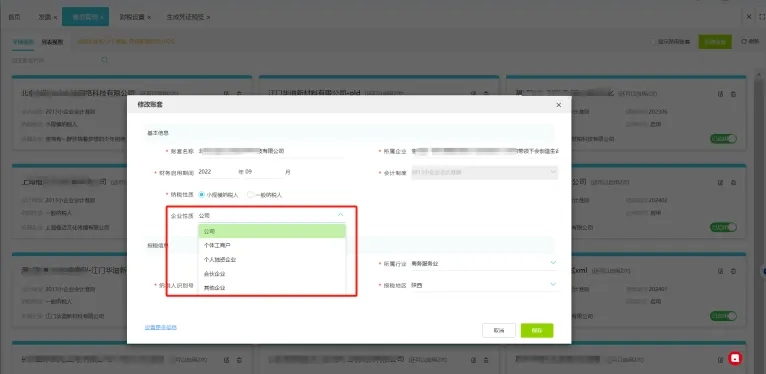Select the 列表视图 view tab
The width and height of the screenshot is (766, 374).
(52, 42)
